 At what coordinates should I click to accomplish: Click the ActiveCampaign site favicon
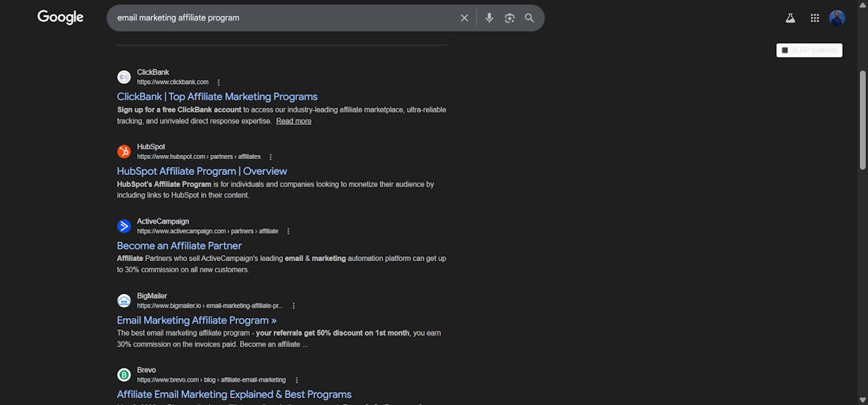tap(124, 226)
